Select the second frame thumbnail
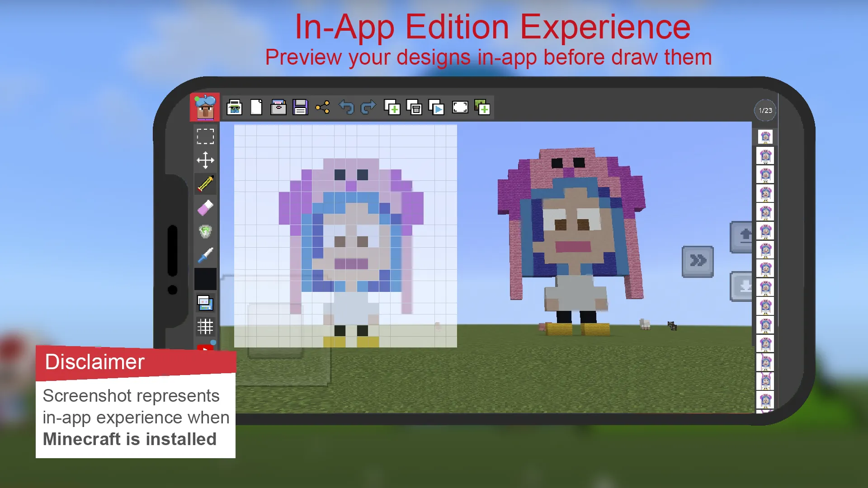The image size is (868, 488). (x=765, y=156)
